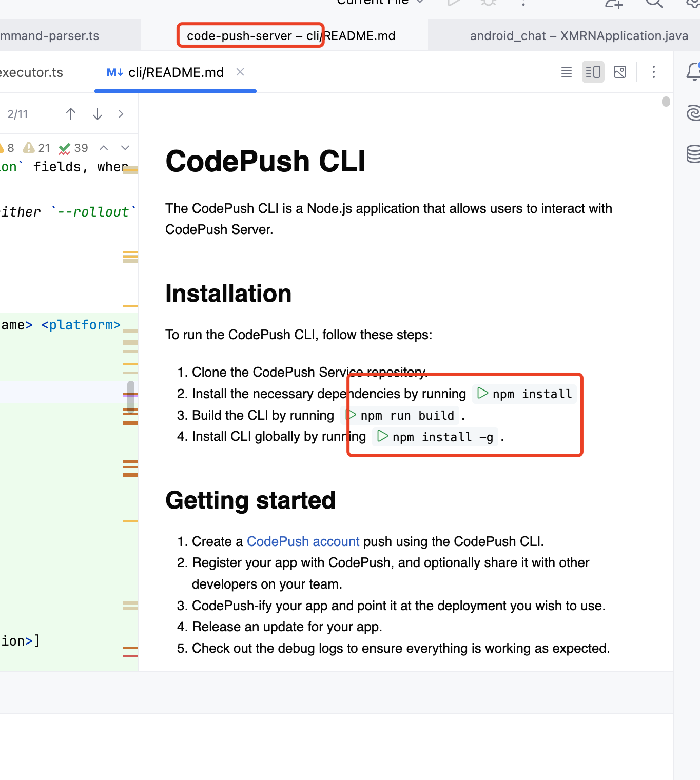The width and height of the screenshot is (700, 780).
Task: Switch to the Editor only view icon
Action: coord(567,72)
